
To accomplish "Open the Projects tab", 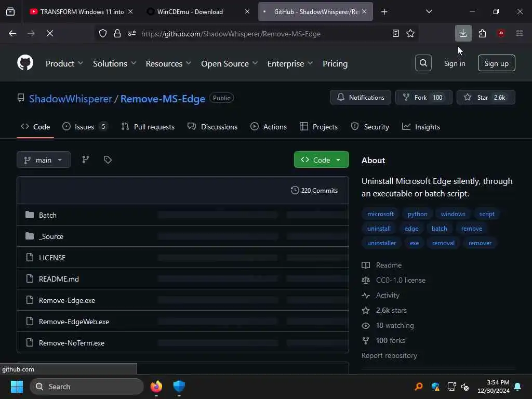I will [x=318, y=127].
